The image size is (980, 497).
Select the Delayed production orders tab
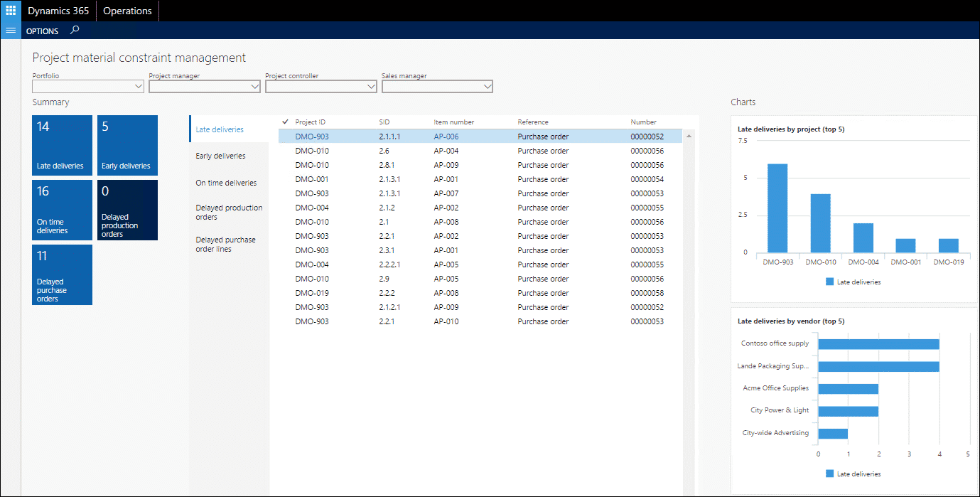pos(229,212)
